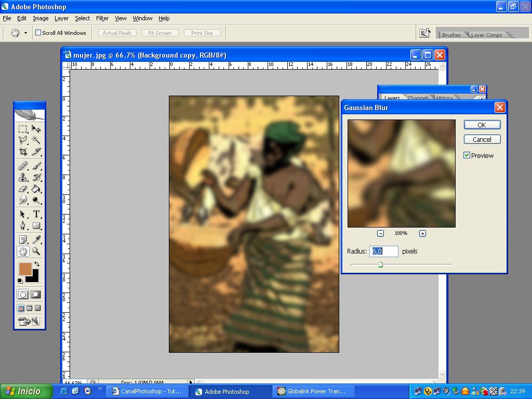Select the Eyedropper tool

point(36,240)
